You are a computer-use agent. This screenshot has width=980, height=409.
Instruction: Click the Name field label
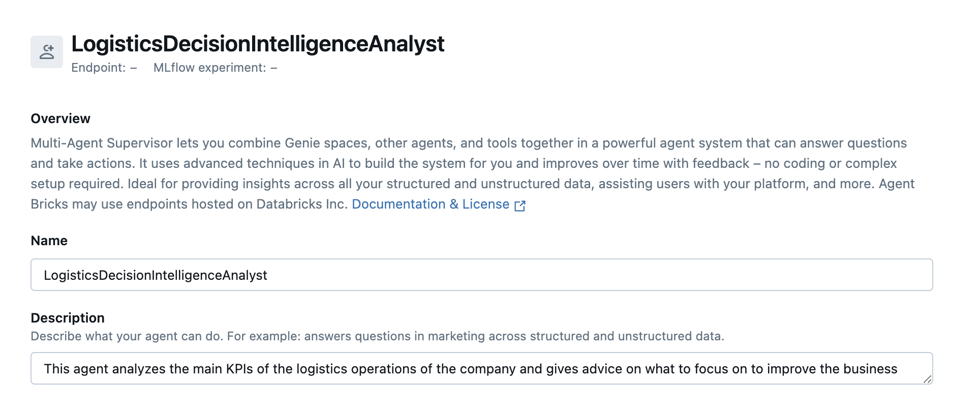49,241
